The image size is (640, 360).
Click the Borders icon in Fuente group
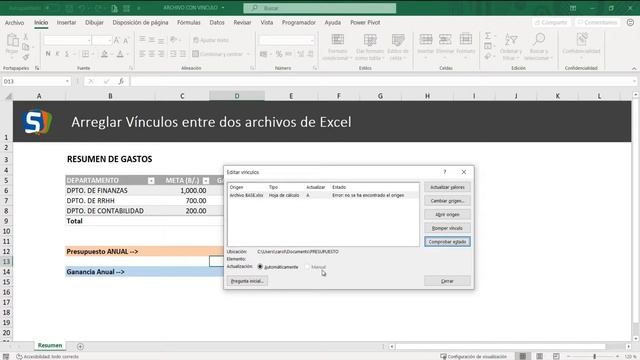pos(85,54)
